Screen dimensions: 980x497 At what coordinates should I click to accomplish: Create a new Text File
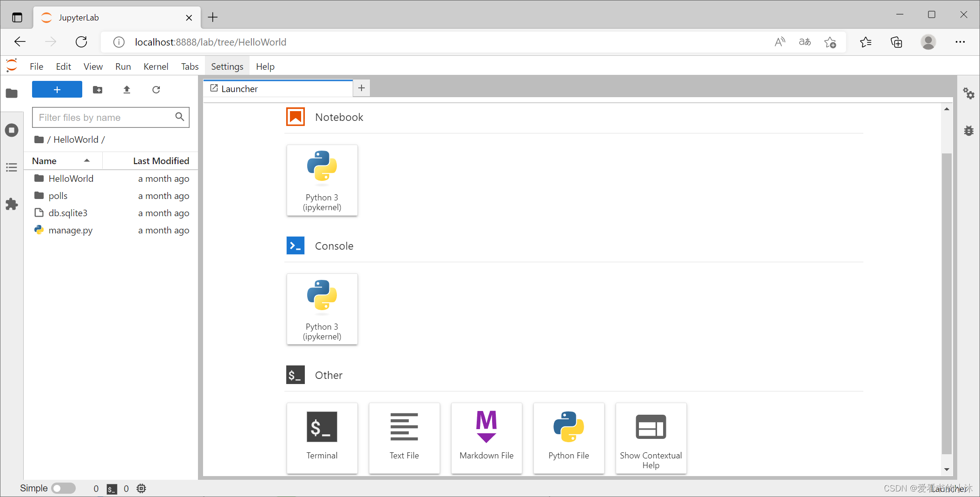(x=404, y=438)
